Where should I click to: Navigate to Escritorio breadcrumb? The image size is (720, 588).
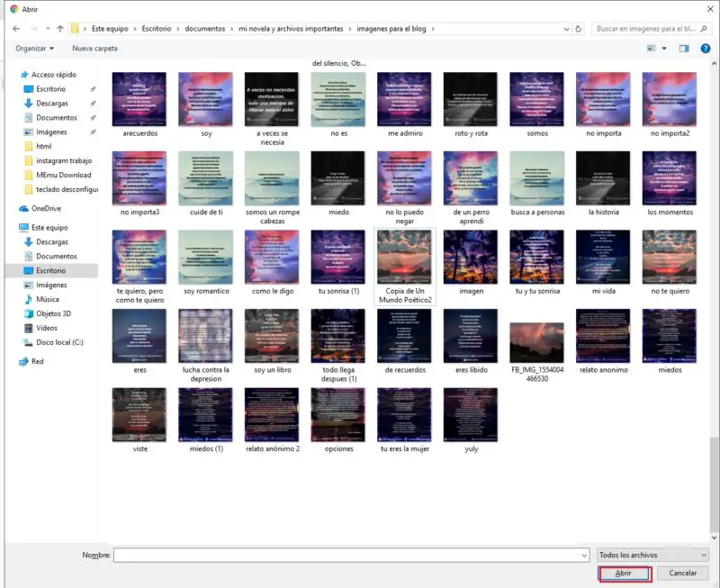156,29
